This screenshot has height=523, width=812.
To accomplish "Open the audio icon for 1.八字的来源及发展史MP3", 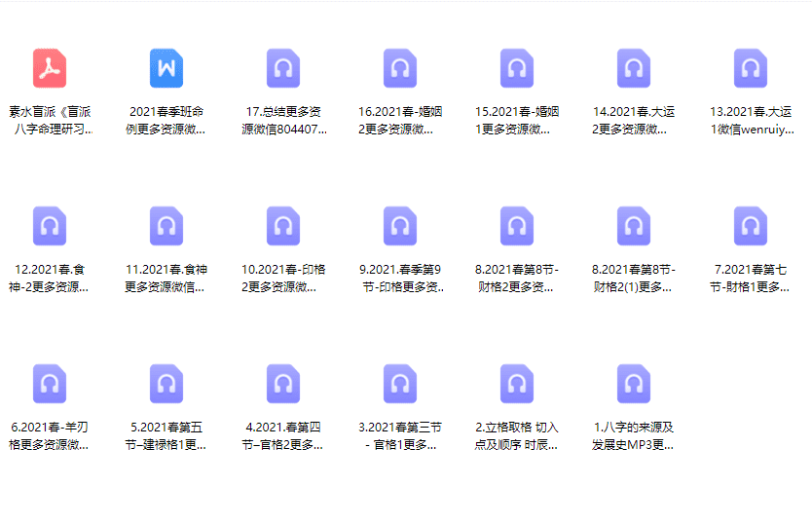I will 634,385.
